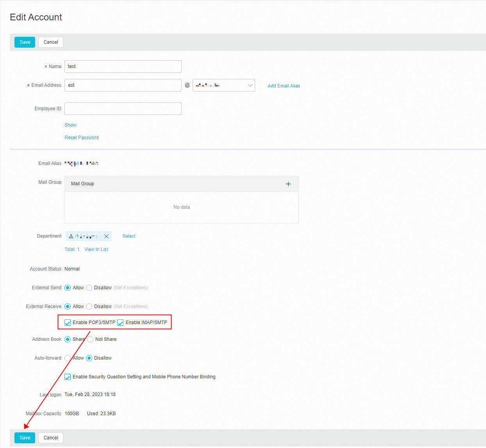
Task: Open the View in List link
Action: tap(96, 249)
